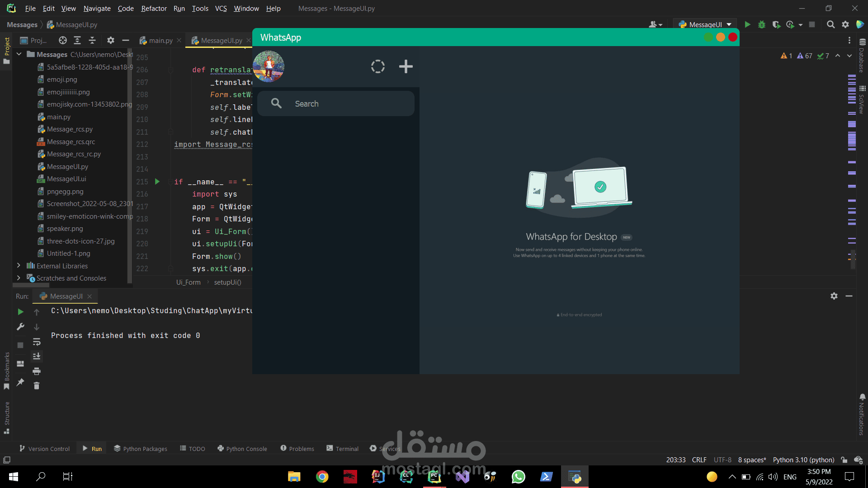Open Chrome from Windows taskbar
868x488 pixels.
tap(322, 476)
